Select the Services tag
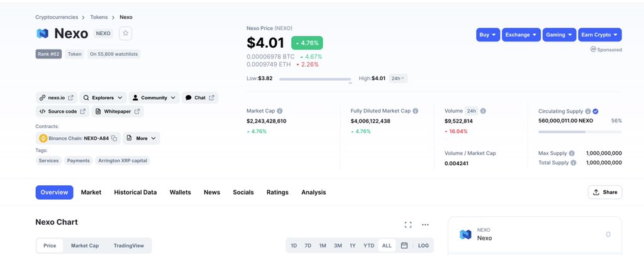The image size is (644, 255). (x=48, y=160)
